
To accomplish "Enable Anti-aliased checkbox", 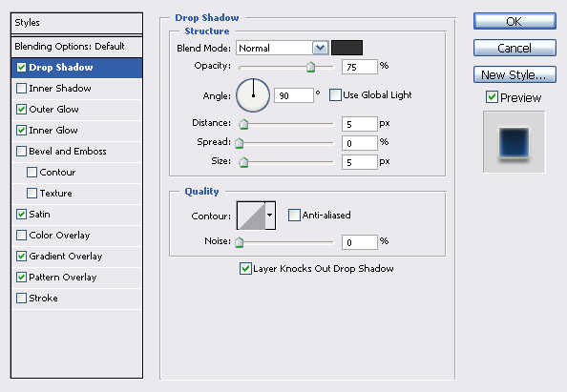I will [294, 215].
